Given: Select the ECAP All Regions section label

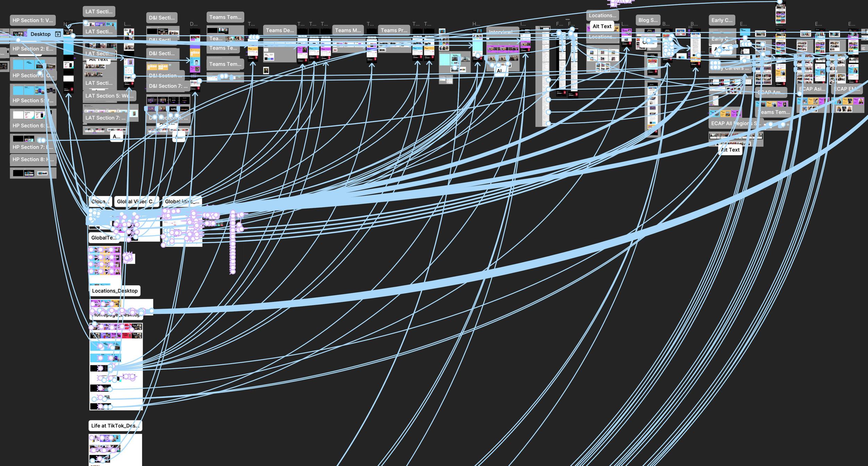Looking at the screenshot, I should (x=736, y=123).
